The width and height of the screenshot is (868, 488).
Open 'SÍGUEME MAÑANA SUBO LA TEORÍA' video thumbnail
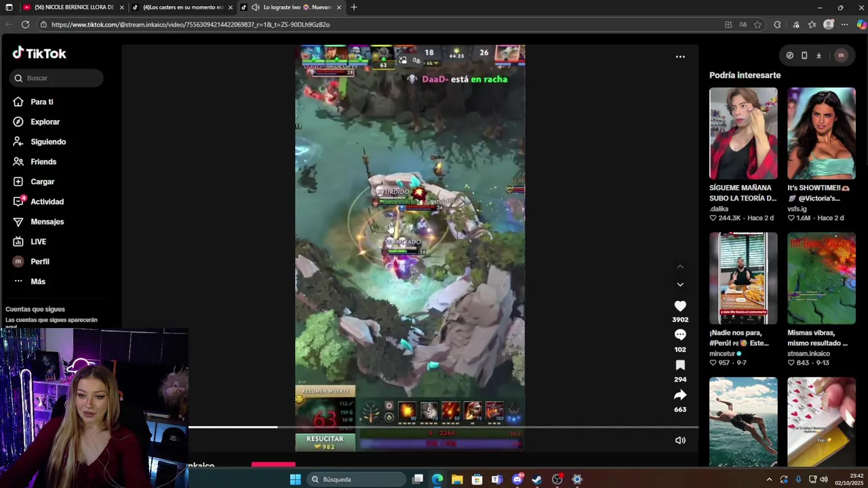coord(743,133)
